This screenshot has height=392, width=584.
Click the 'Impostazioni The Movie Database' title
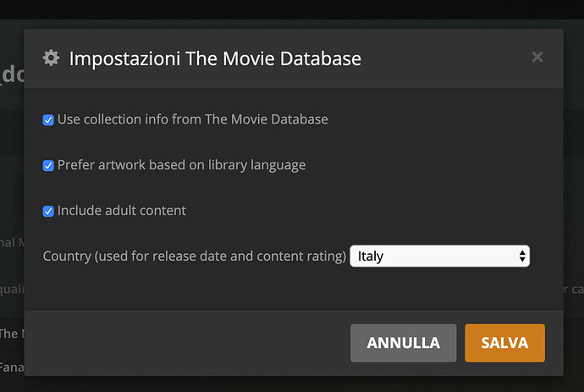click(215, 58)
